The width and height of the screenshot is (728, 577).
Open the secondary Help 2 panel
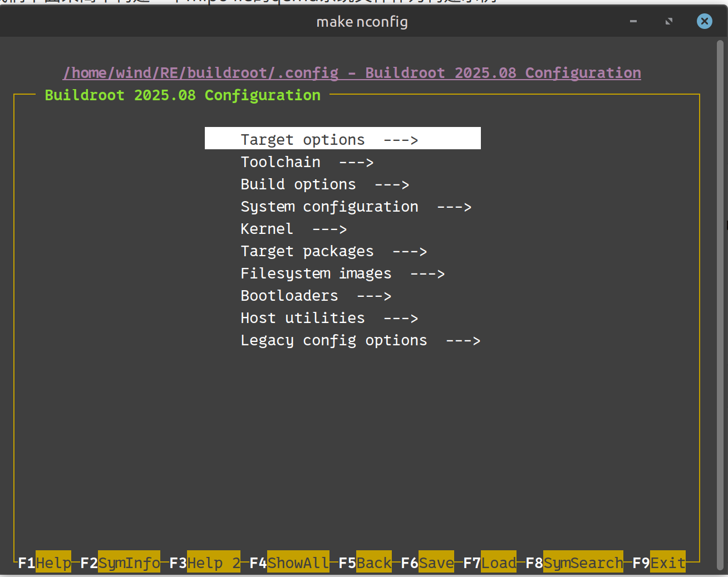[213, 563]
